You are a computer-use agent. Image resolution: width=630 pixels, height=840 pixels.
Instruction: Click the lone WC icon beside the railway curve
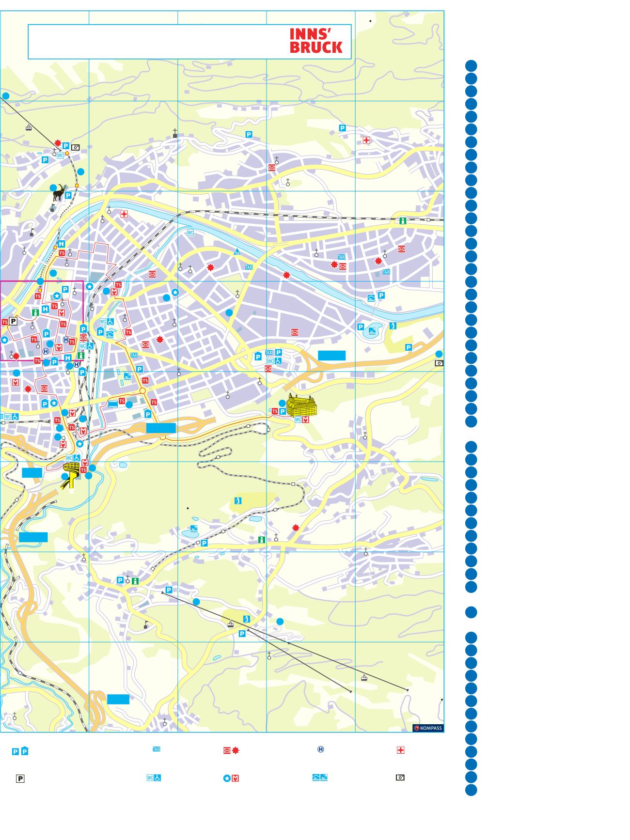(x=190, y=233)
